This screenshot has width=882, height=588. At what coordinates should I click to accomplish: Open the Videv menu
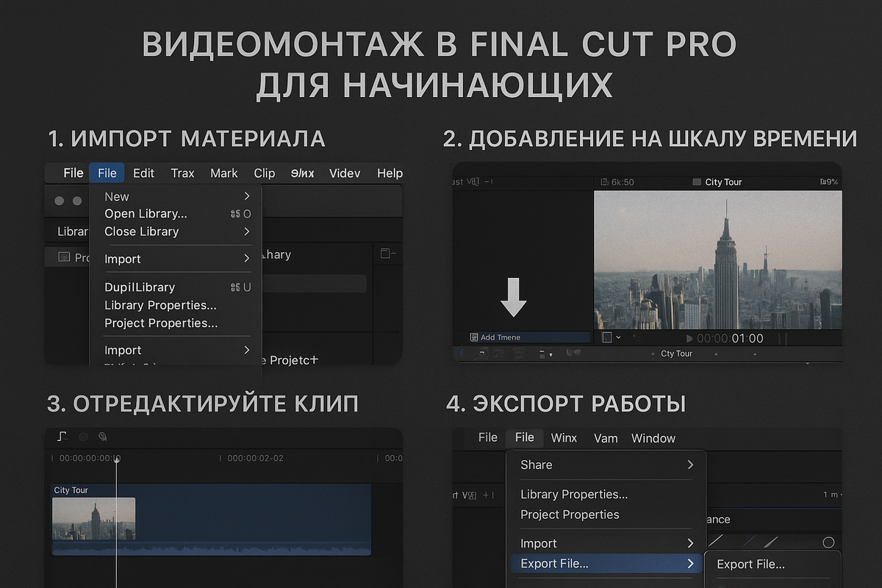coord(345,173)
